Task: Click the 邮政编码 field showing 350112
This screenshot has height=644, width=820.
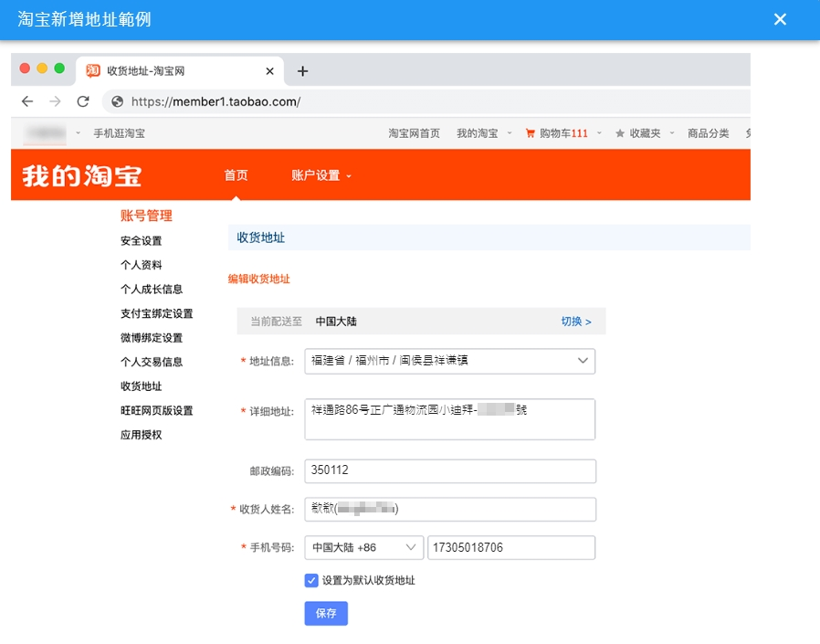Action: (450, 470)
